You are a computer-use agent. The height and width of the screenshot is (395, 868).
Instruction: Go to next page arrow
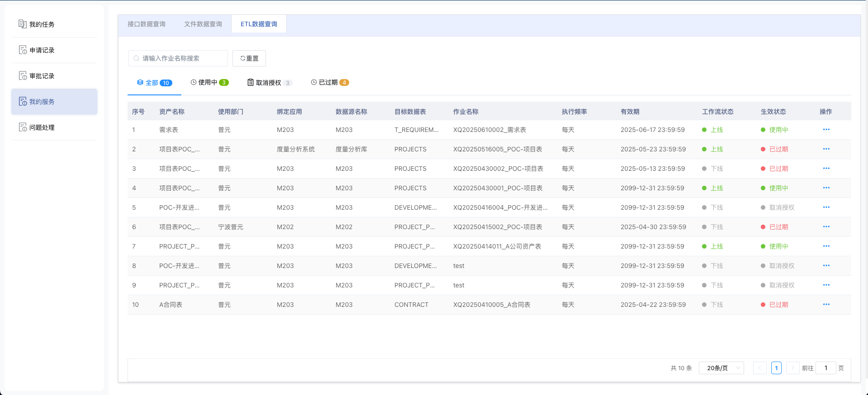click(792, 368)
